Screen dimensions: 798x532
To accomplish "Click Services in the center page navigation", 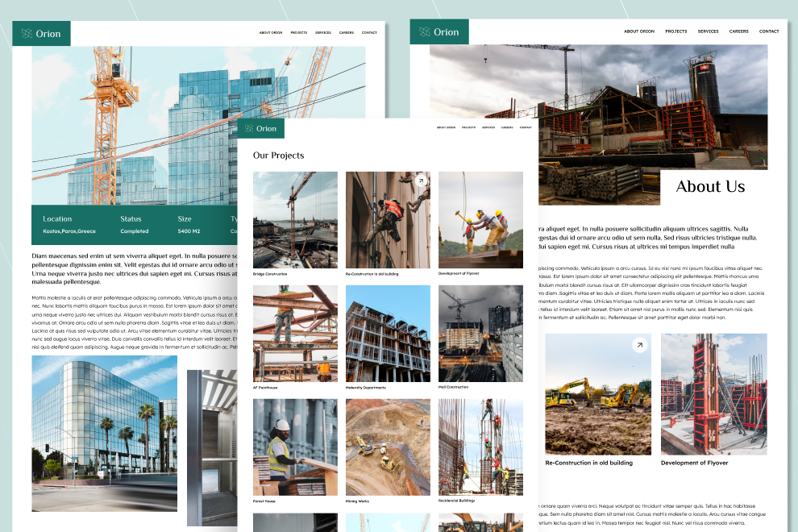I will [488, 127].
